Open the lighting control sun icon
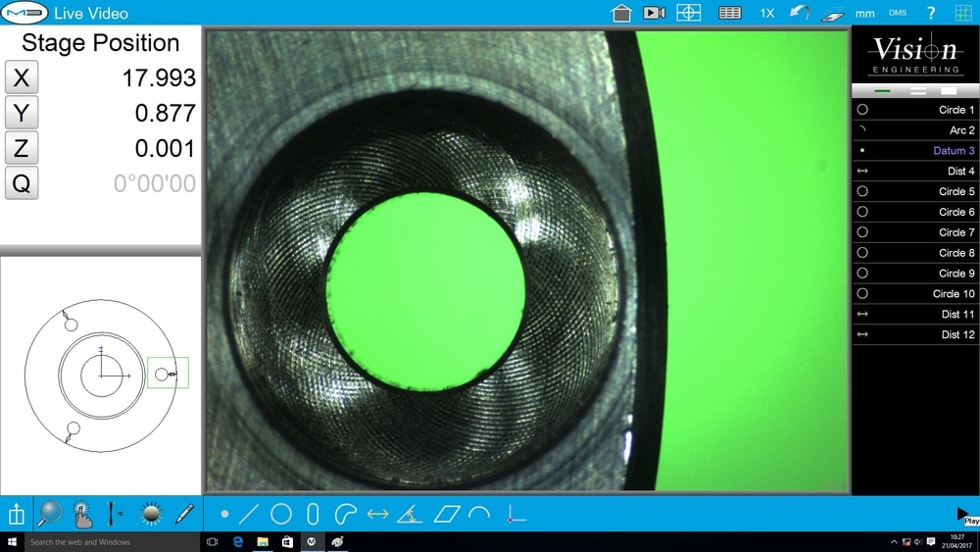 pyautogui.click(x=151, y=513)
